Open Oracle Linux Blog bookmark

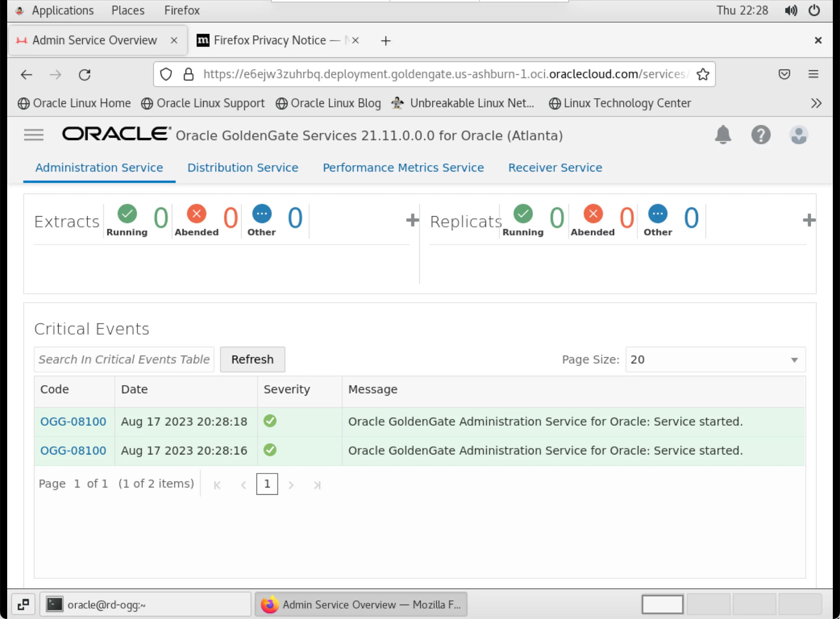(328, 103)
